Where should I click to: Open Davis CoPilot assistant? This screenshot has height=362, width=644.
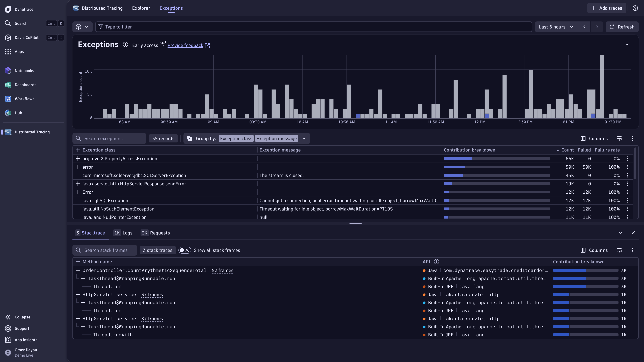click(26, 38)
